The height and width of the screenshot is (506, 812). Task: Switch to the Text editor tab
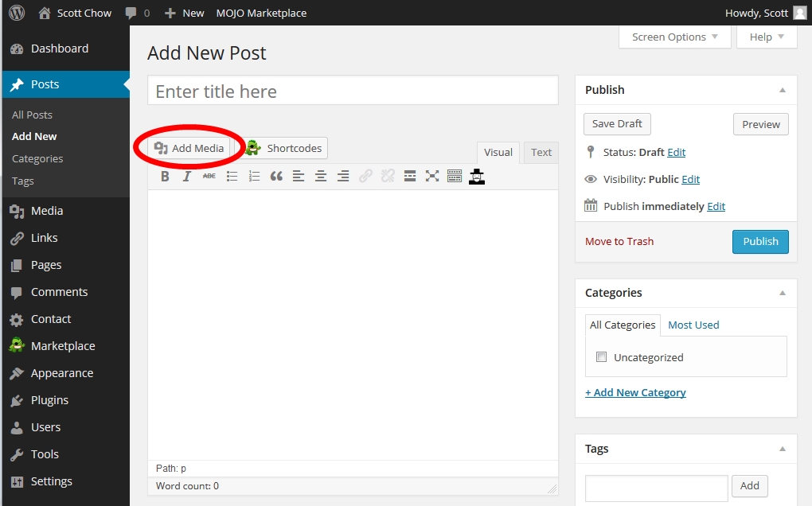click(x=541, y=152)
